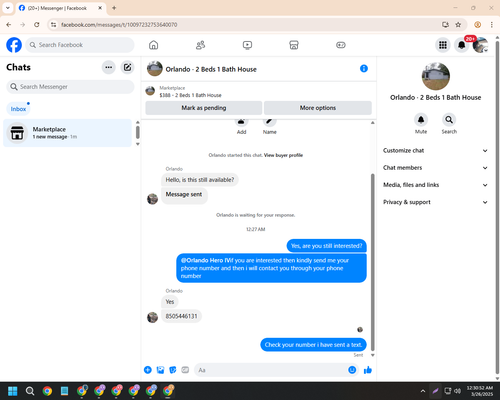This screenshot has height=400, width=500.
Task: Click Mark as pending button
Action: pyautogui.click(x=204, y=108)
